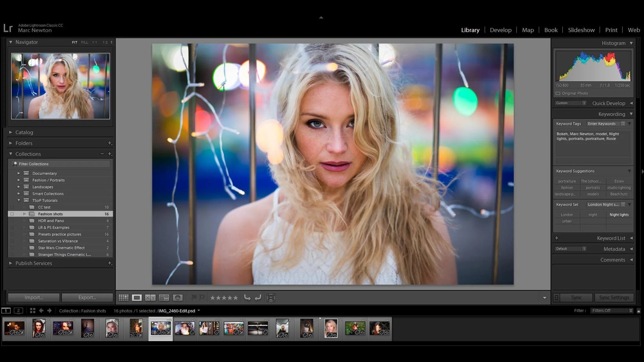Rotate photo counterclockwise
This screenshot has width=644, height=362.
click(247, 297)
